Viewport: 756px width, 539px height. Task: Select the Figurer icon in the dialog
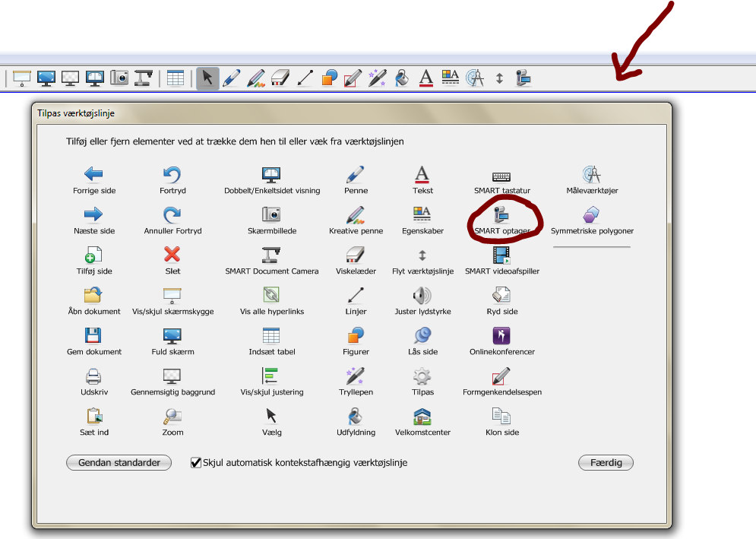356,335
